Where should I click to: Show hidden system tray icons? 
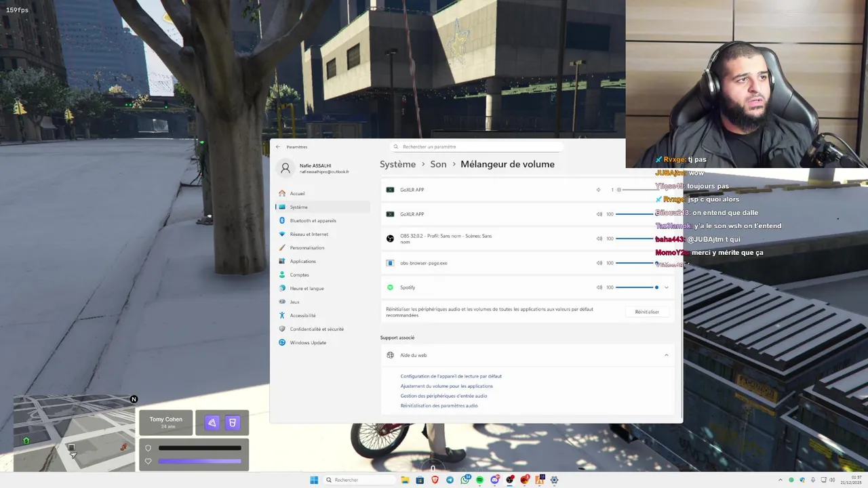coord(780,480)
